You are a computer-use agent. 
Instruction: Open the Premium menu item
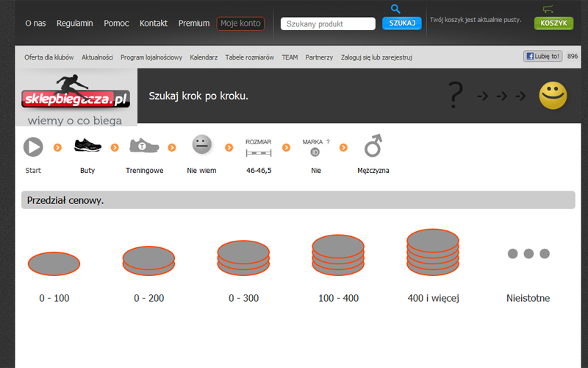pos(194,24)
